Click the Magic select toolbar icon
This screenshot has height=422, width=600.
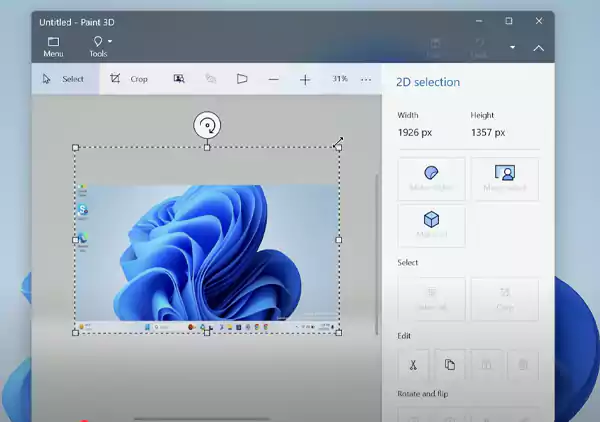click(179, 79)
